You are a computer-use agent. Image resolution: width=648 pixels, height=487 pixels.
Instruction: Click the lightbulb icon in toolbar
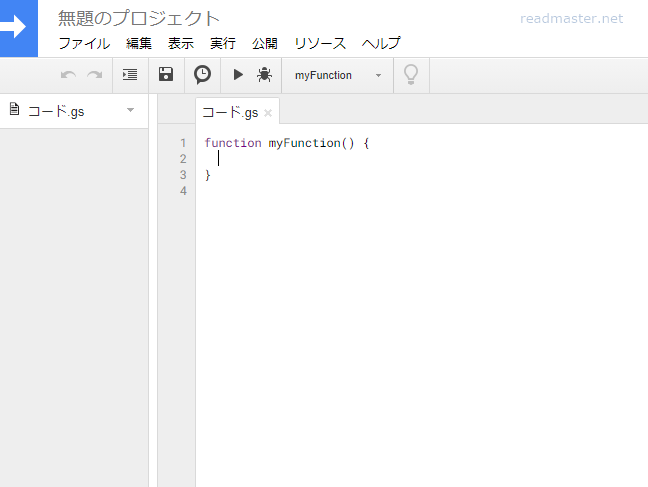click(410, 75)
